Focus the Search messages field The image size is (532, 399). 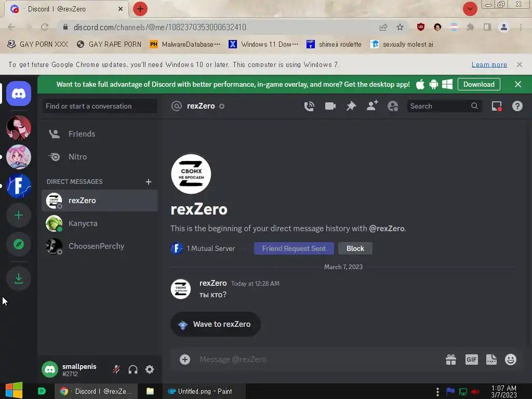pos(445,106)
